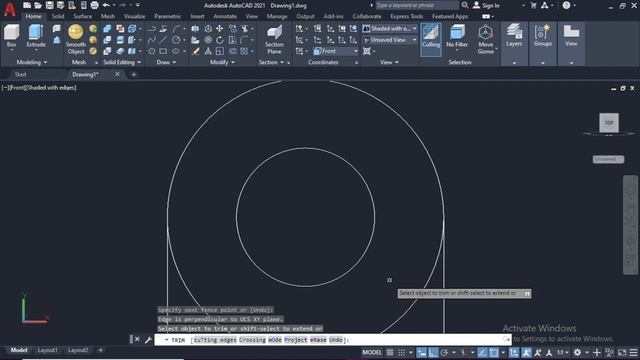The width and height of the screenshot is (640, 360).
Task: Switch to the Annotate ribbon tab
Action: click(225, 16)
